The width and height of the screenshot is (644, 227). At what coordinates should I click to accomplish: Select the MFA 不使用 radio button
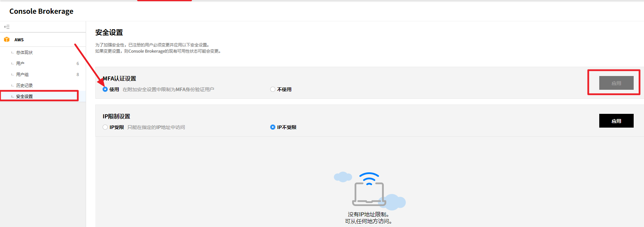click(273, 89)
